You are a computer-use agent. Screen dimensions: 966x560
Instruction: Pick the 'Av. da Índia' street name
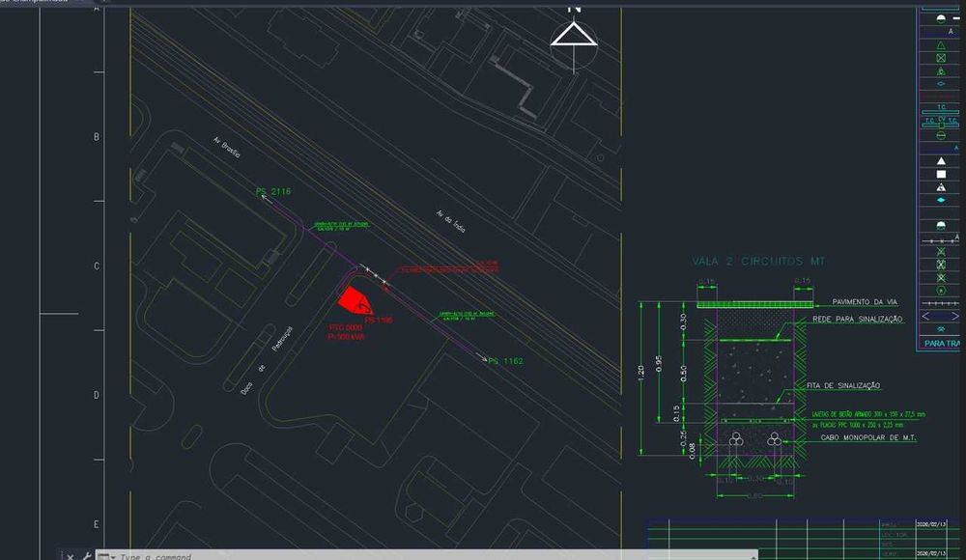click(x=451, y=221)
